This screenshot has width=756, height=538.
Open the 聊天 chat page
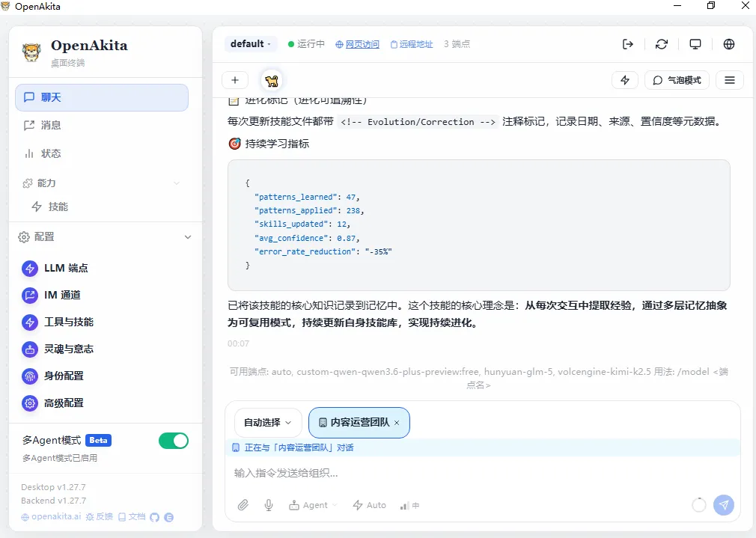point(102,97)
